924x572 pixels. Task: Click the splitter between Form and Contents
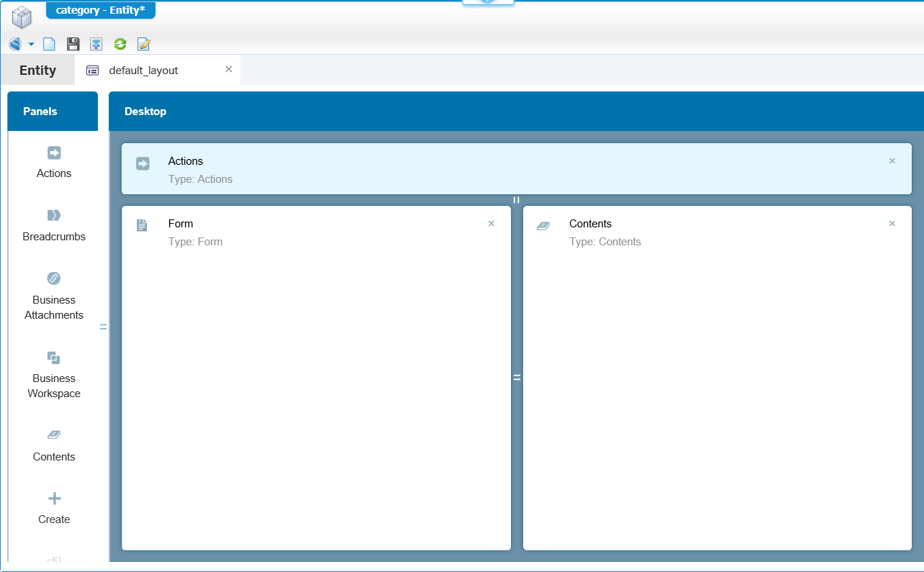click(517, 377)
